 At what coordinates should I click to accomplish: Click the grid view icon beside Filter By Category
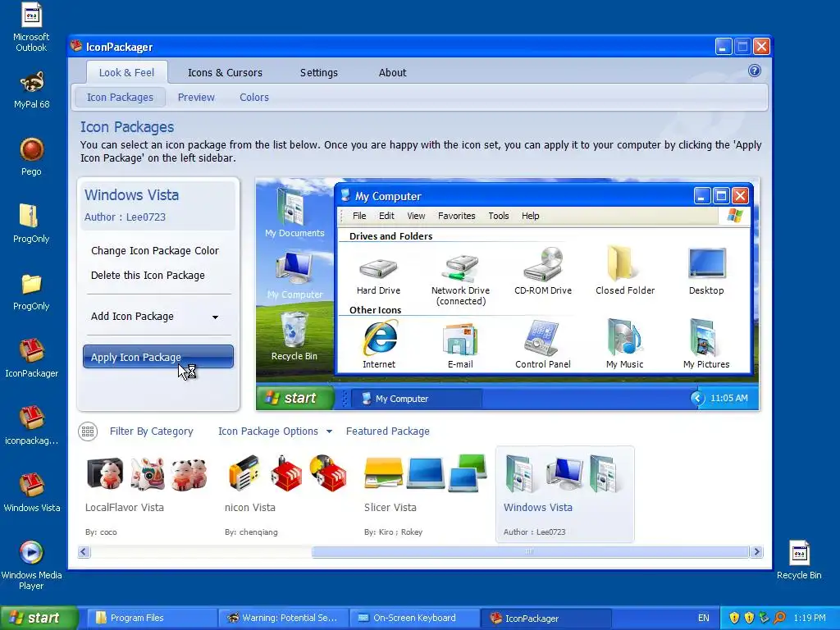(x=88, y=431)
